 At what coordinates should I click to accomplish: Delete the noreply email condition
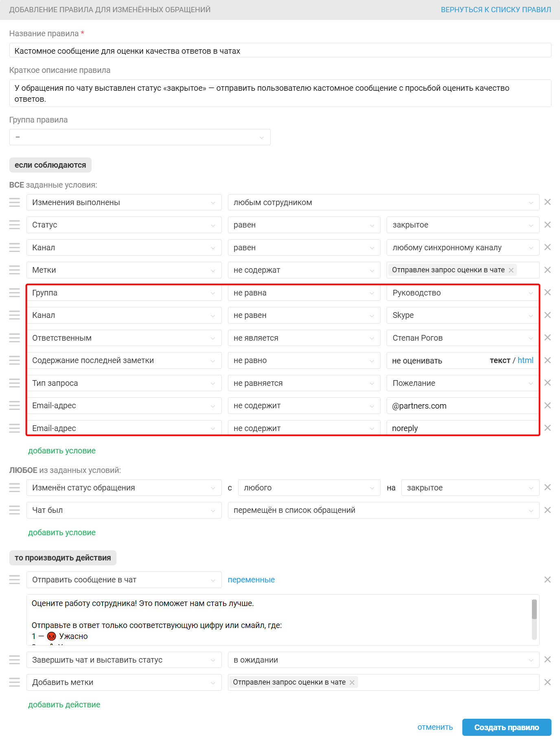pyautogui.click(x=547, y=428)
